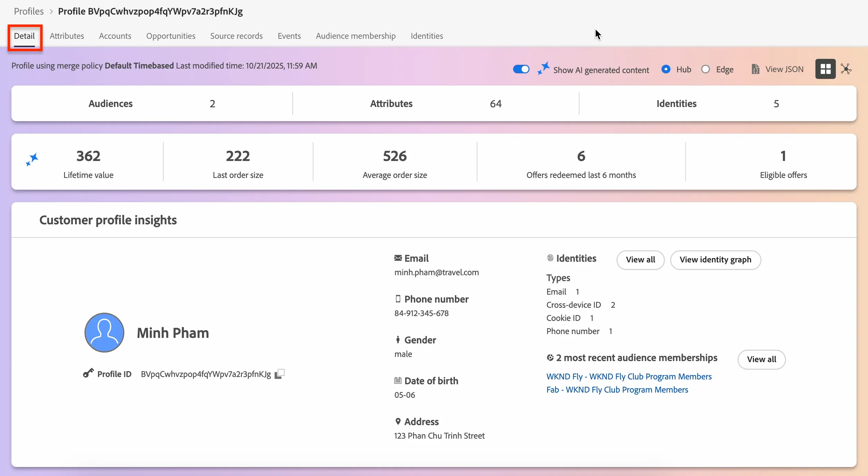
Task: Go back to Profiles in the breadcrumb
Action: 29,11
